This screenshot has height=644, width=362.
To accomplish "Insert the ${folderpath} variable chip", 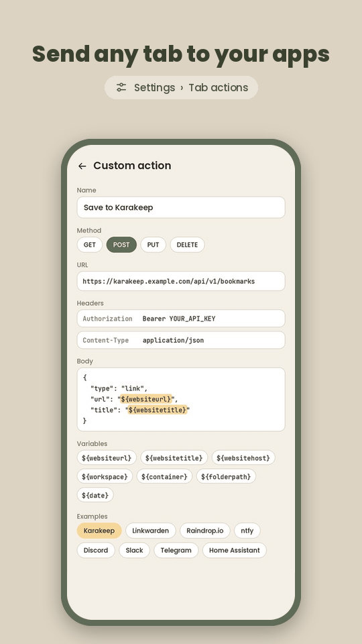I will 226,476.
